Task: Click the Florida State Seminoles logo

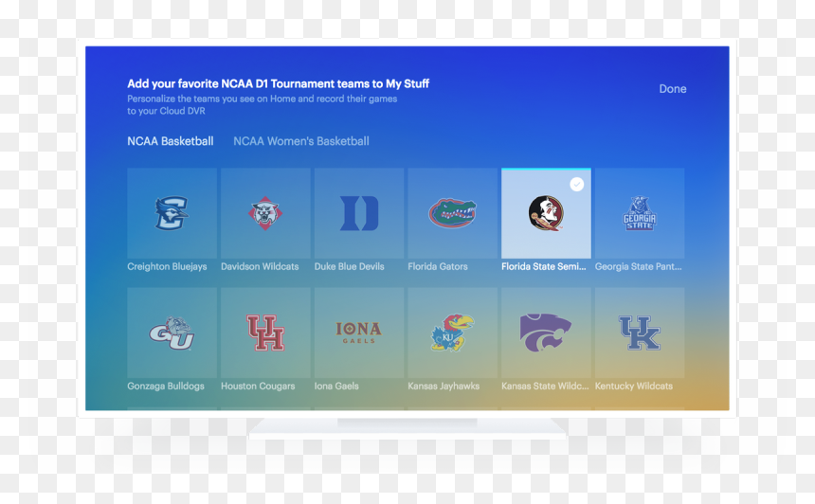Action: 546,213
